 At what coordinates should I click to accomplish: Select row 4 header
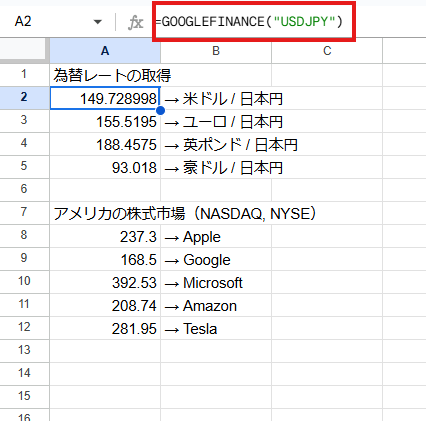click(24, 143)
